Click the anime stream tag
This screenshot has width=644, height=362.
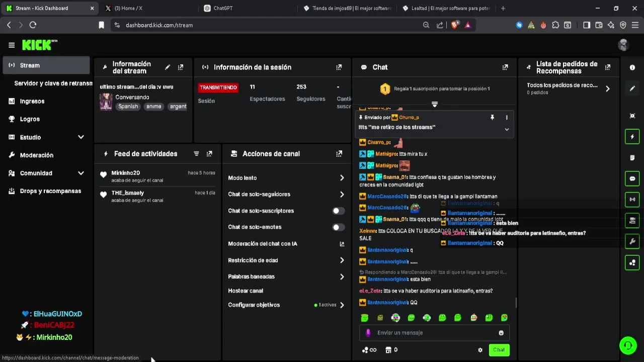coord(153,107)
